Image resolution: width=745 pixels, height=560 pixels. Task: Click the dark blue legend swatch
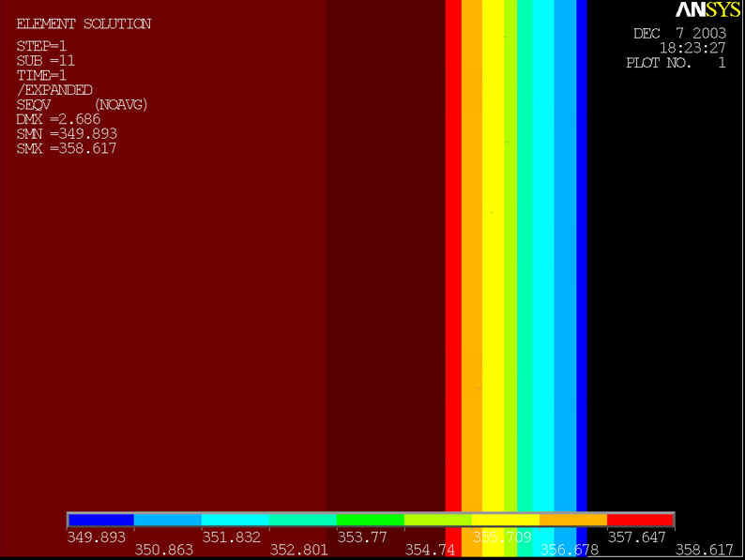[x=101, y=520]
